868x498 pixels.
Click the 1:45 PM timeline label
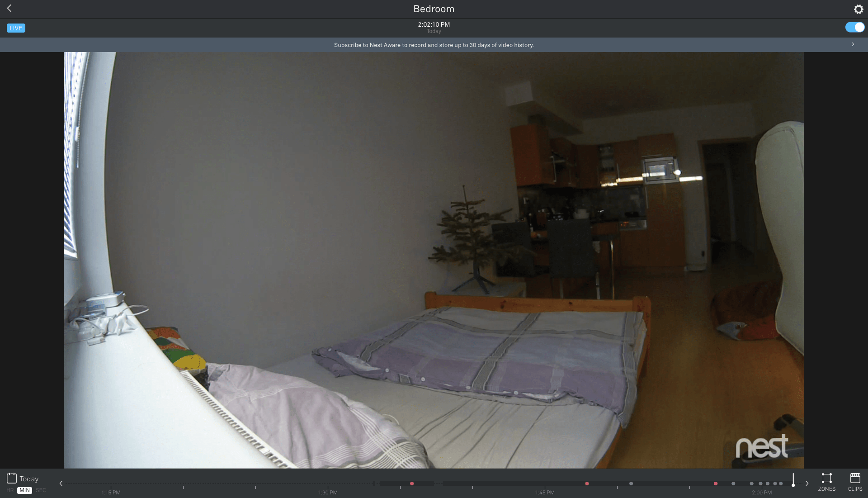545,493
